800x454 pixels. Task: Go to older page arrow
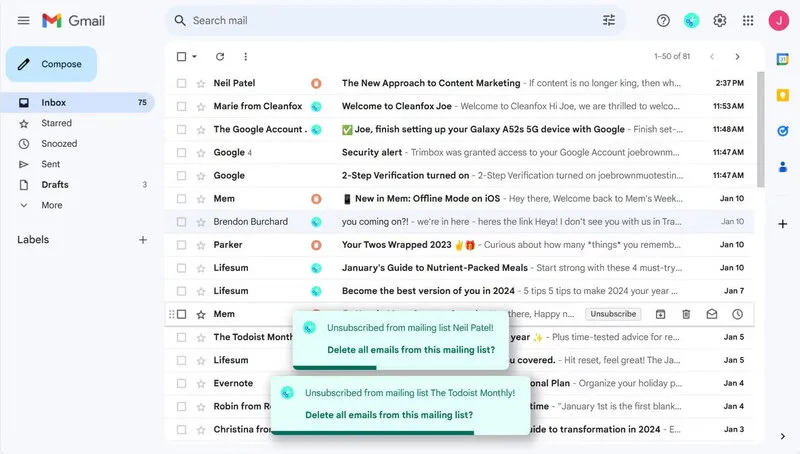[x=737, y=57]
